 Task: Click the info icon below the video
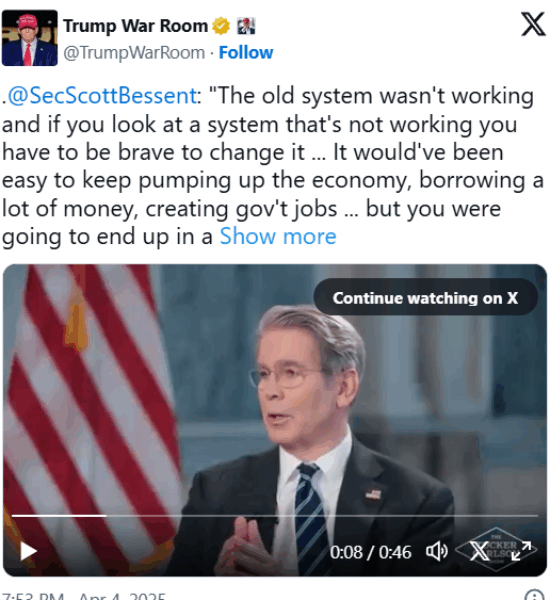pos(534,595)
